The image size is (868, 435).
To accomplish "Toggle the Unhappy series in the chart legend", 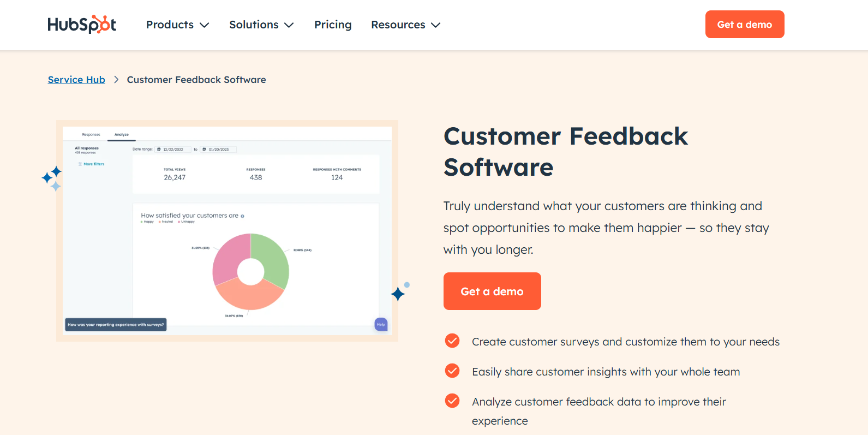I will [x=187, y=222].
